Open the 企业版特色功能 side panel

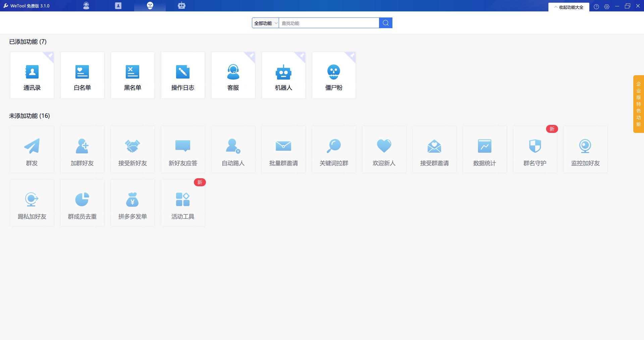(638, 104)
